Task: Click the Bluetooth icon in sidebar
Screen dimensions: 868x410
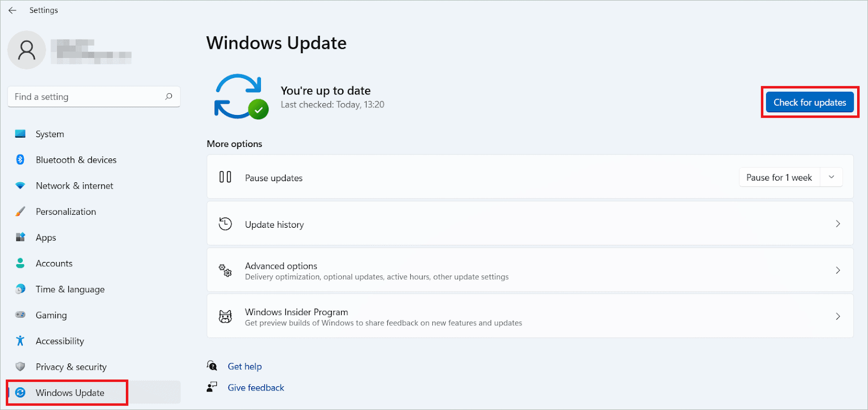Action: [x=21, y=159]
